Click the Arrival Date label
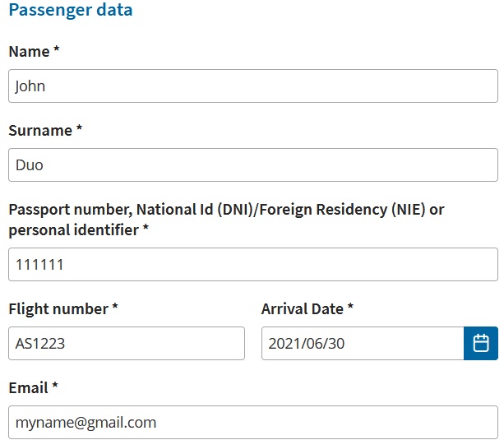The height and width of the screenshot is (440, 504). 302,309
